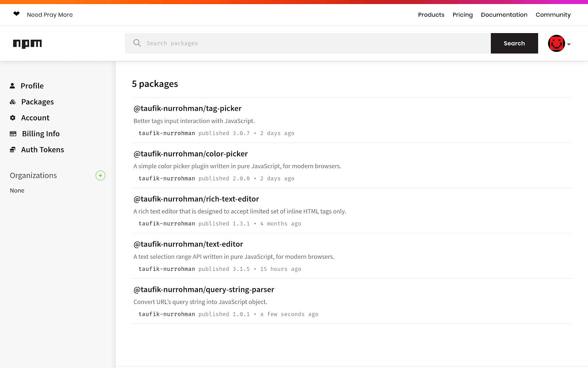Click the heart icon in the top bar

point(17,14)
